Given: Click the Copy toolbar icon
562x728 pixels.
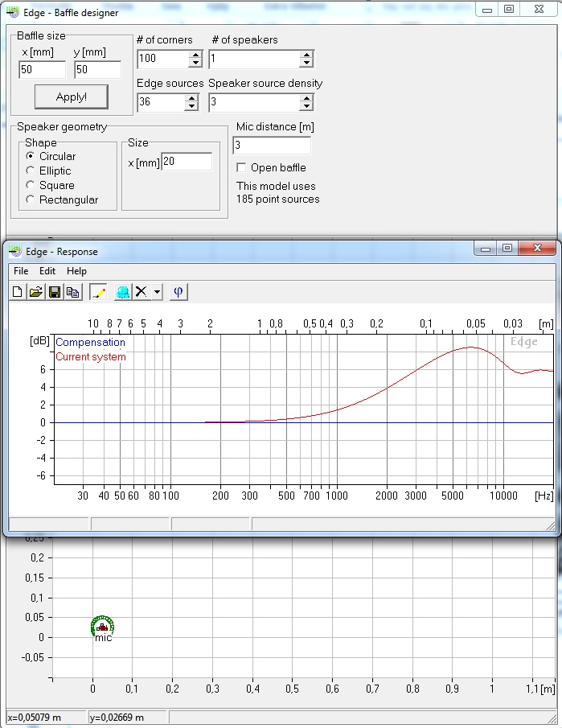Looking at the screenshot, I should click(73, 292).
